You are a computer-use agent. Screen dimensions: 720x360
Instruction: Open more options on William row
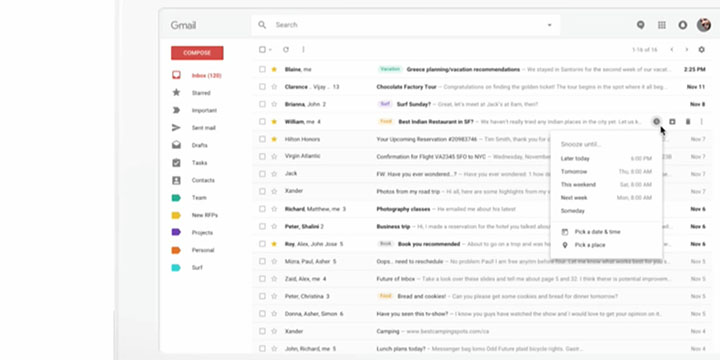click(701, 122)
